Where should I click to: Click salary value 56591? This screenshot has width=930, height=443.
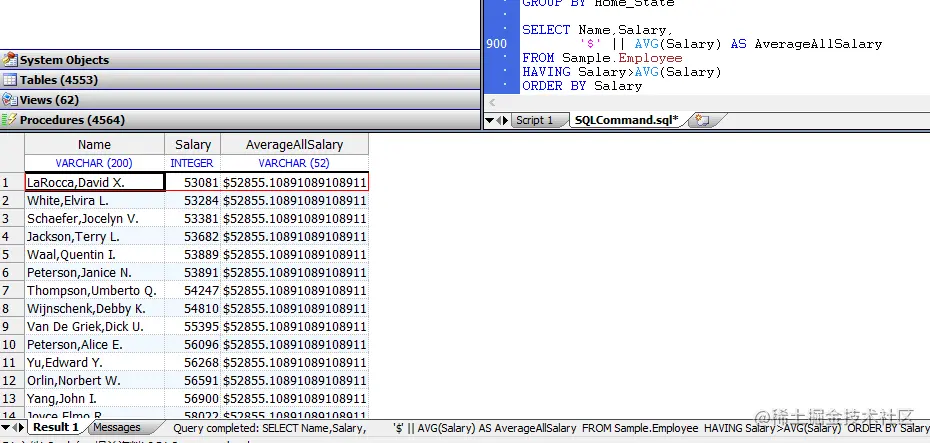(x=193, y=380)
